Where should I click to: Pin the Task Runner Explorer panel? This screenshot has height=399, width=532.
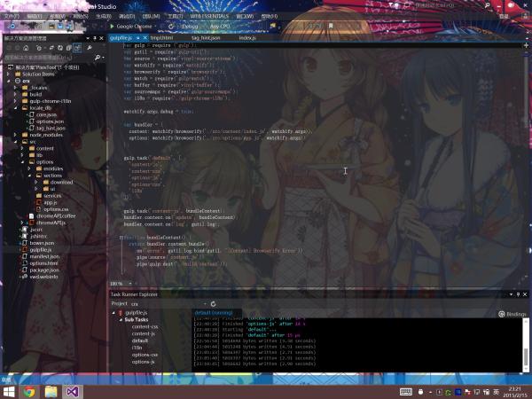click(x=518, y=294)
